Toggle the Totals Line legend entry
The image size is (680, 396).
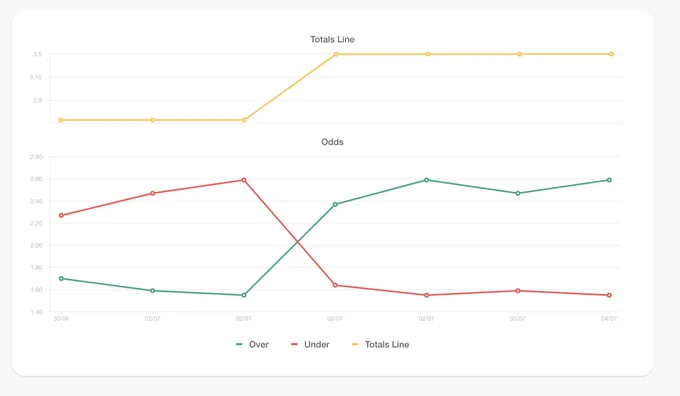pyautogui.click(x=380, y=344)
